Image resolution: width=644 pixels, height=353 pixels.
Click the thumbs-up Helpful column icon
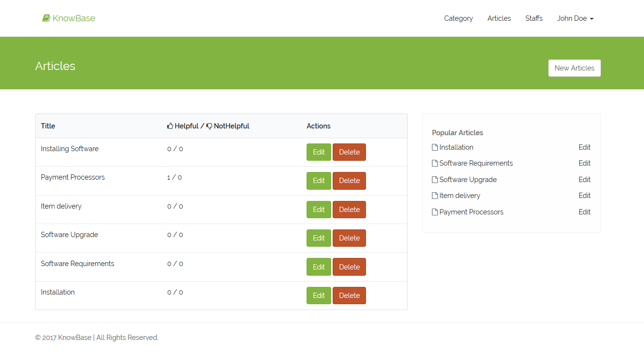170,126
